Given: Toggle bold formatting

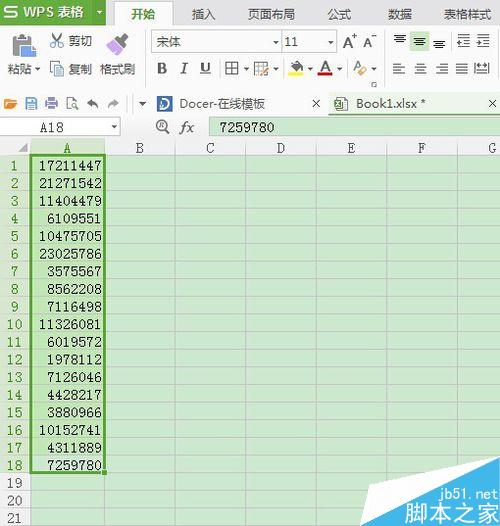Looking at the screenshot, I should click(162, 68).
